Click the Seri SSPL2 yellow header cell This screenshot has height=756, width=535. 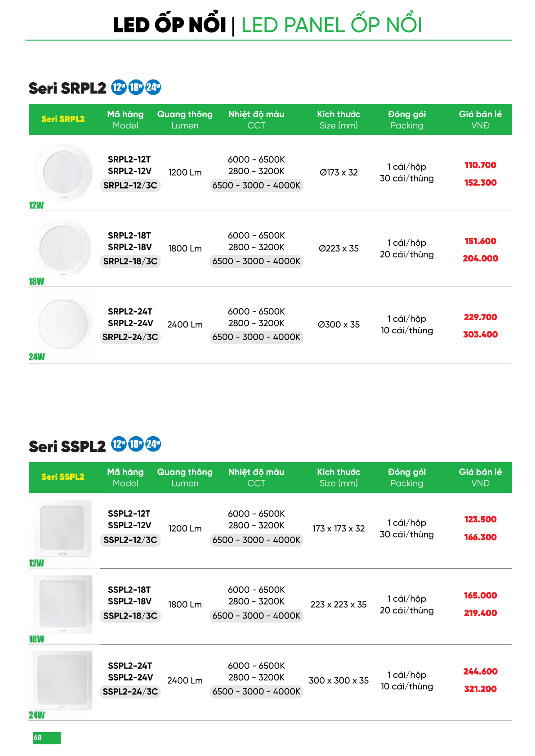point(63,477)
